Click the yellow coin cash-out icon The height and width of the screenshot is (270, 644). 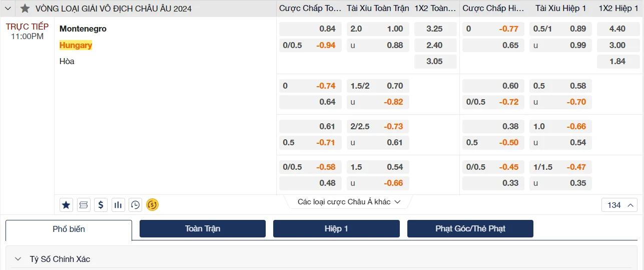pos(152,204)
